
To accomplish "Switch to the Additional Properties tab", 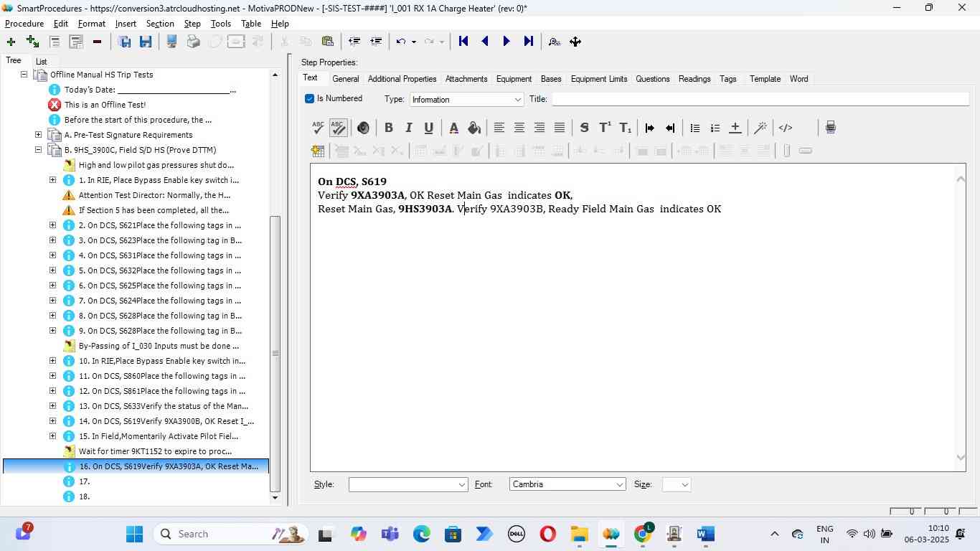I will click(x=402, y=79).
